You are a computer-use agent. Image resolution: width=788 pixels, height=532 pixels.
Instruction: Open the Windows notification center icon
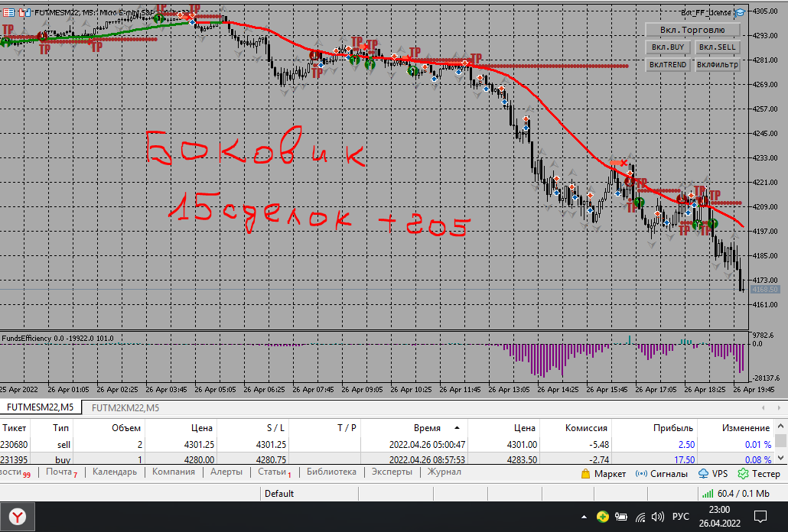(x=760, y=517)
